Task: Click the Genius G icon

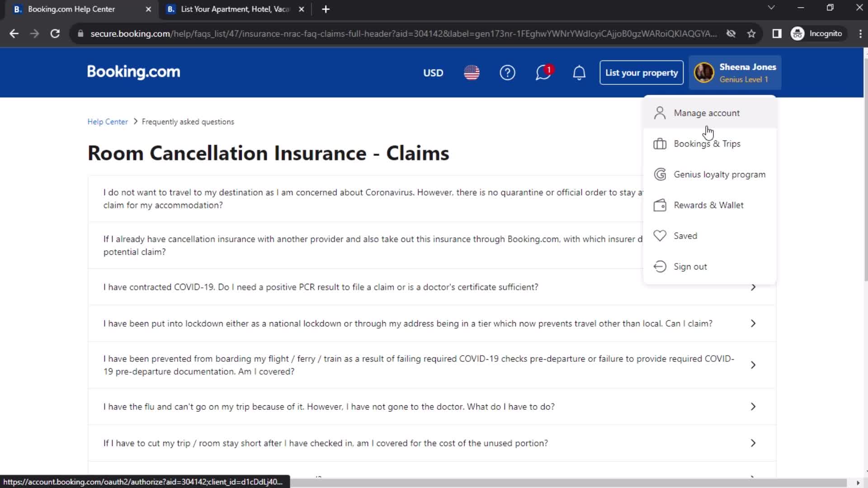Action: click(660, 174)
